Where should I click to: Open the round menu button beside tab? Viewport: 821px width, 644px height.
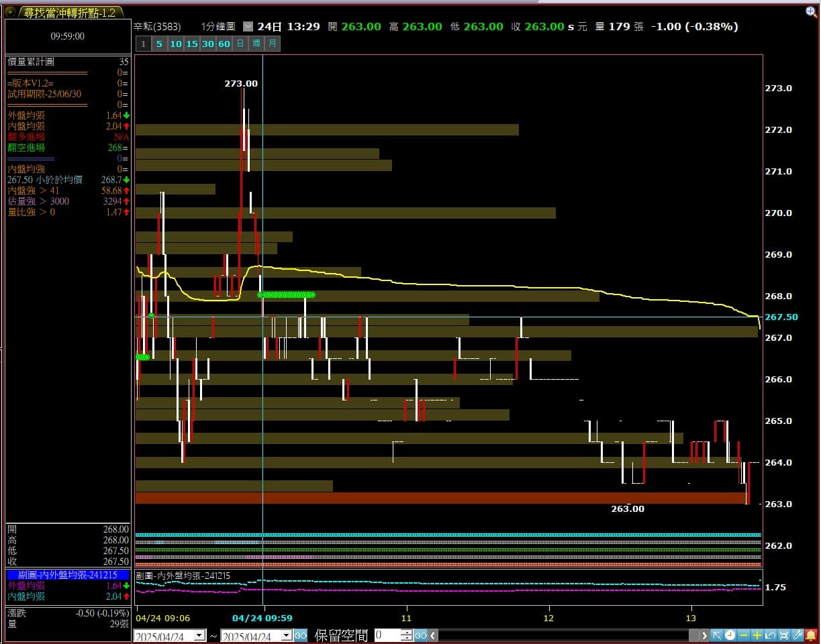click(10, 11)
